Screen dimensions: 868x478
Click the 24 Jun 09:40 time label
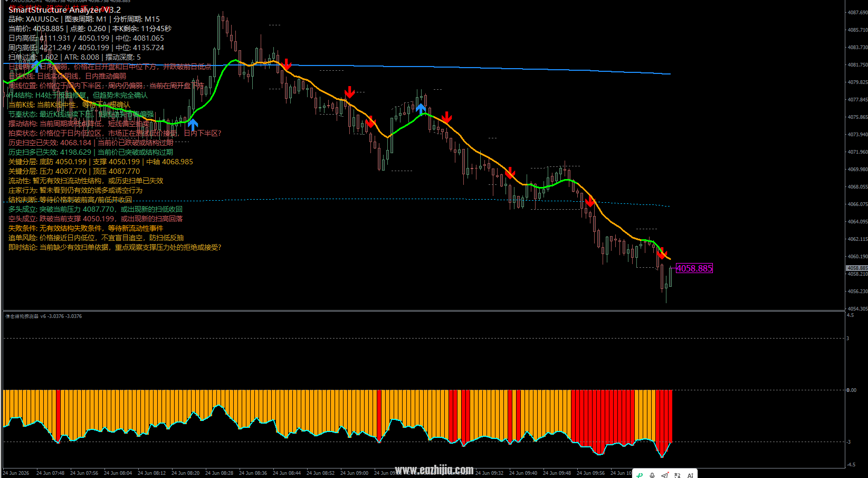click(x=523, y=473)
